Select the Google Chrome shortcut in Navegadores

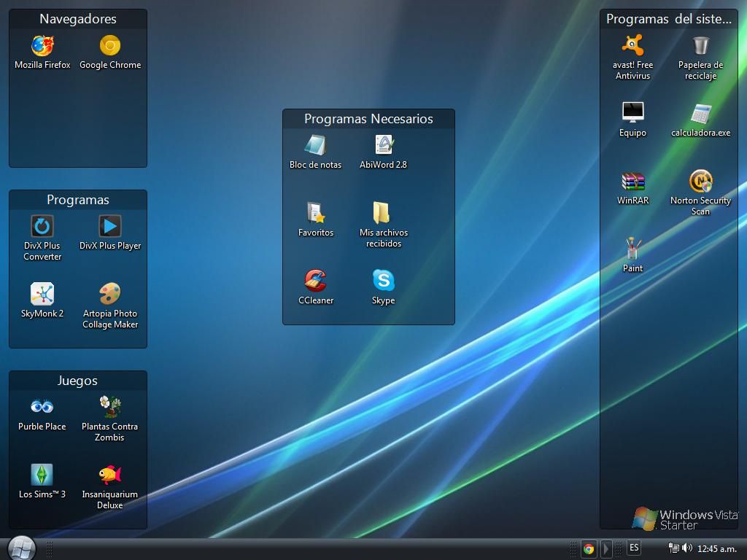110,46
